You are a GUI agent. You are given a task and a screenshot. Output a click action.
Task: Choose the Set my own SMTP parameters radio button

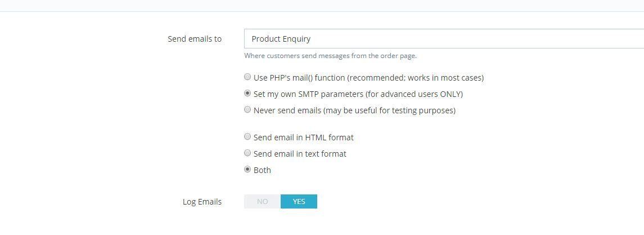pyautogui.click(x=247, y=94)
